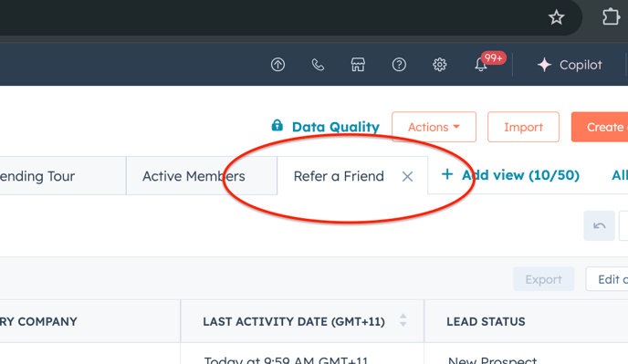Click the bookmark star icon

coord(556,17)
